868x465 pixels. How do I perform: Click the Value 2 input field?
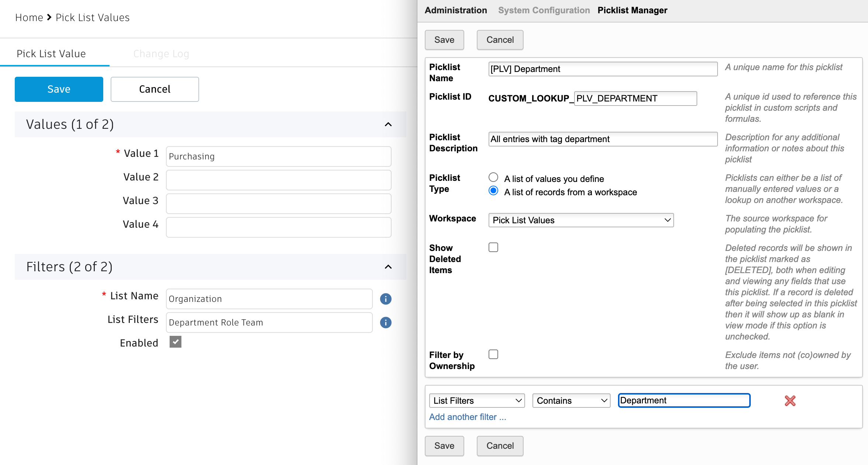coord(278,180)
